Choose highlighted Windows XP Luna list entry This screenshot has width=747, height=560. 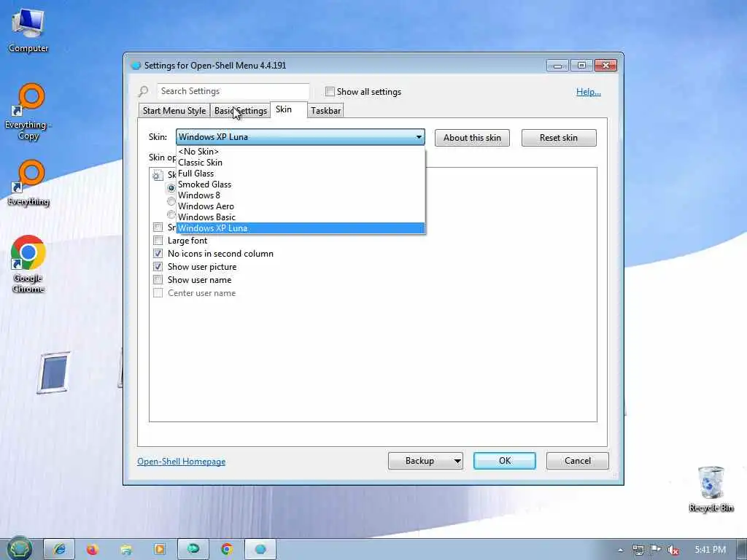pyautogui.click(x=301, y=228)
